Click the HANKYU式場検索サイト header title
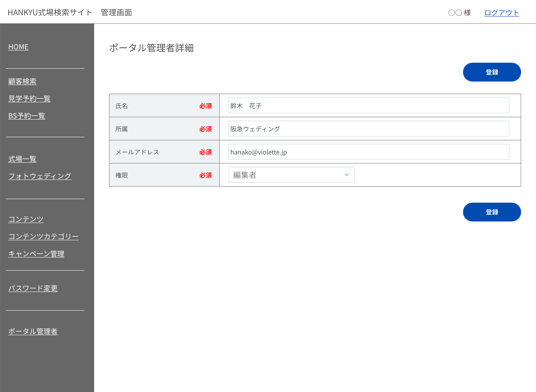 click(x=50, y=13)
